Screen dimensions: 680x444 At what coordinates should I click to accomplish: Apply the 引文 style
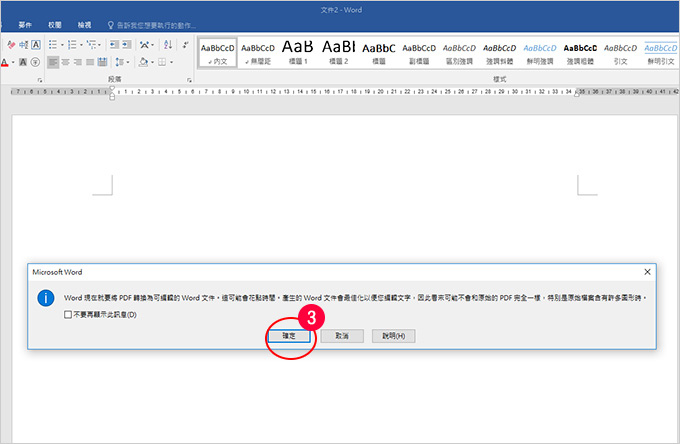coord(621,53)
